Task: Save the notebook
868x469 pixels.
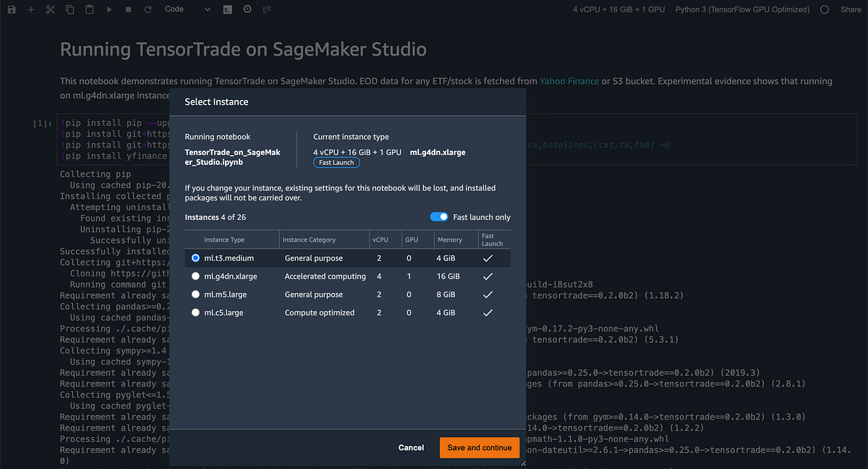Action: click(10, 9)
